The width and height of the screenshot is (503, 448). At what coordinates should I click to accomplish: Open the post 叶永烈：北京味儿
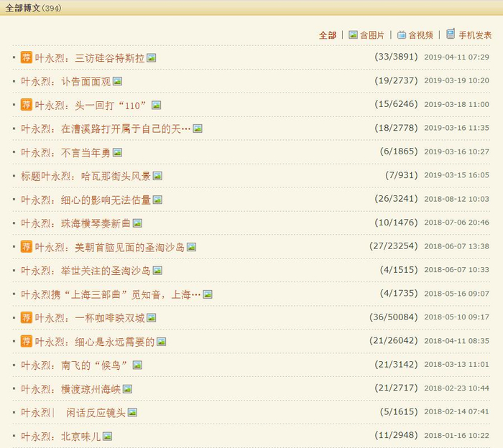click(x=61, y=437)
